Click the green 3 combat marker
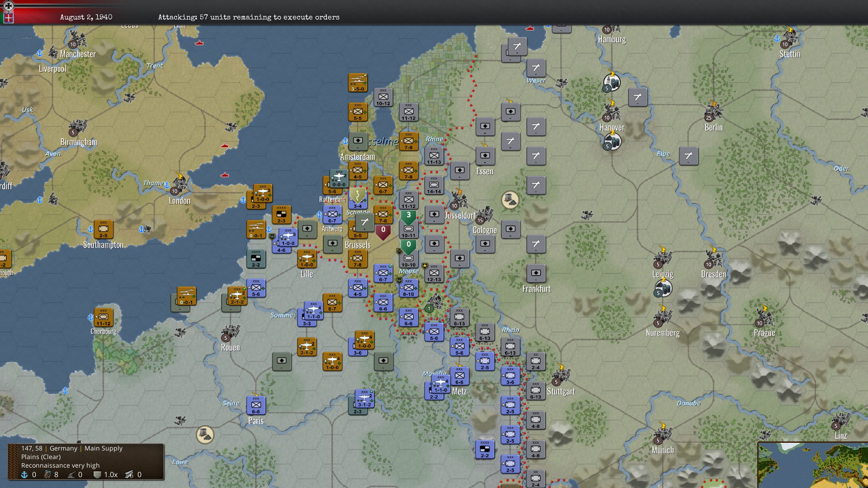The height and width of the screenshot is (488, 868). tap(409, 217)
